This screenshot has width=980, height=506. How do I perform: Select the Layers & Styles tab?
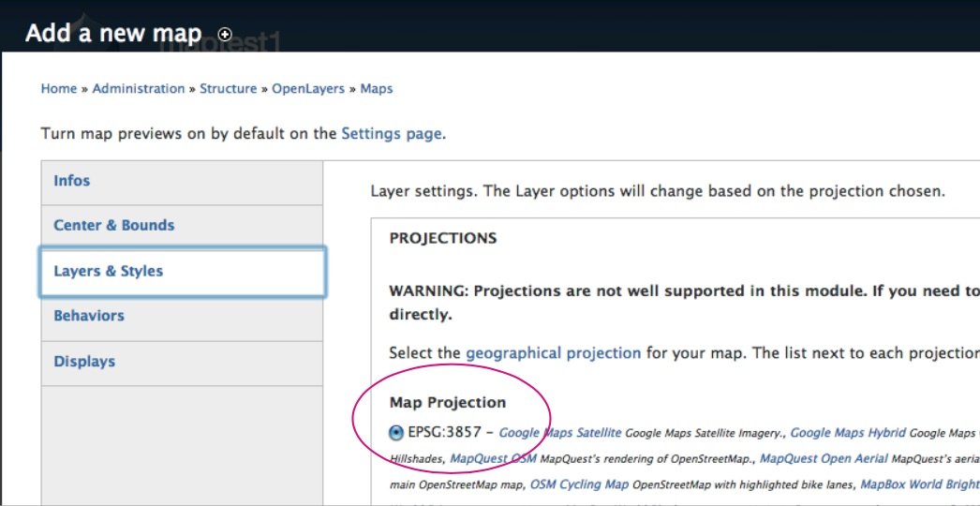[109, 272]
